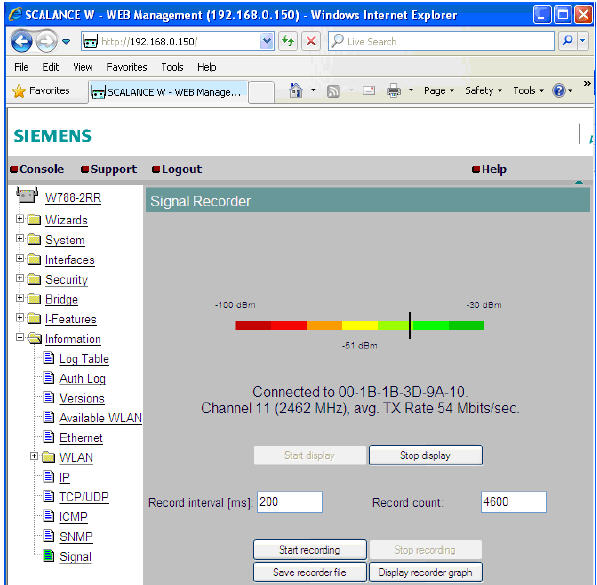This screenshot has height=585, width=597.
Task: Expand the Security folder
Action: coord(20,278)
